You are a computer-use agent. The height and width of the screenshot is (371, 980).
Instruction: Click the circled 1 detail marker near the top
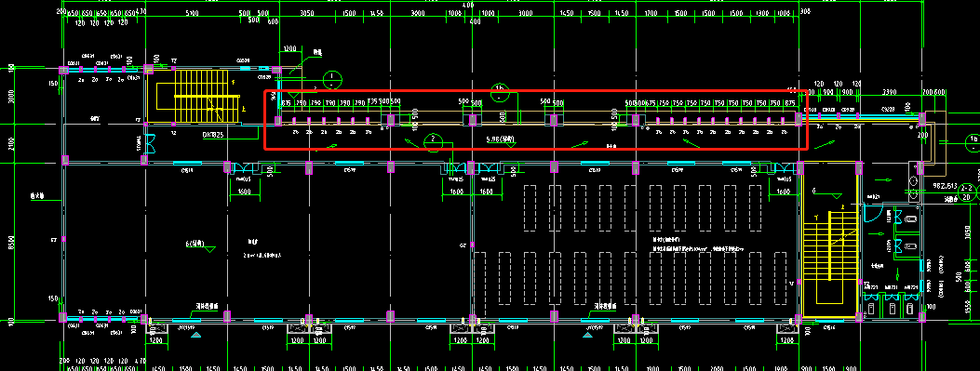[x=332, y=80]
